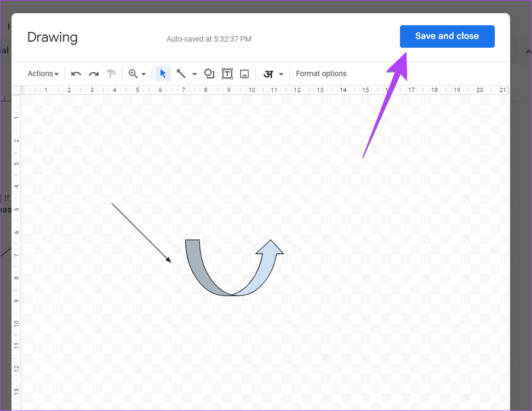Click the Auto-saved timestamp text
This screenshot has height=411, width=532.
tap(209, 39)
